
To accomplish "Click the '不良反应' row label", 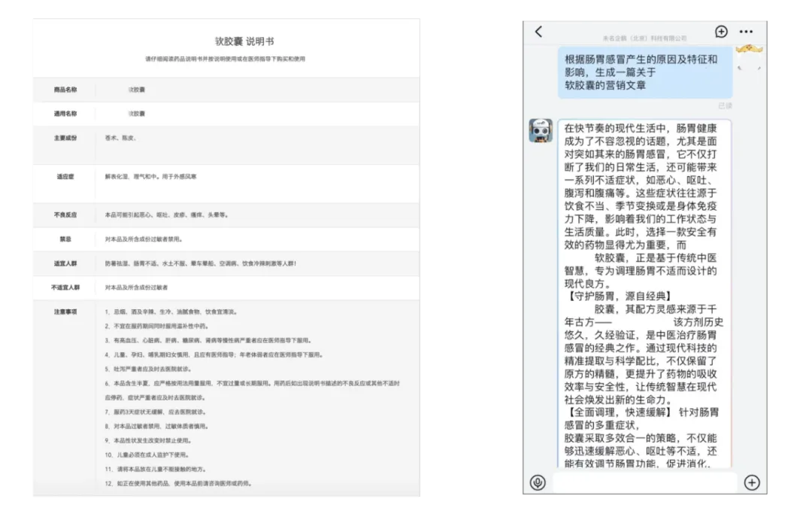I will coord(65,214).
